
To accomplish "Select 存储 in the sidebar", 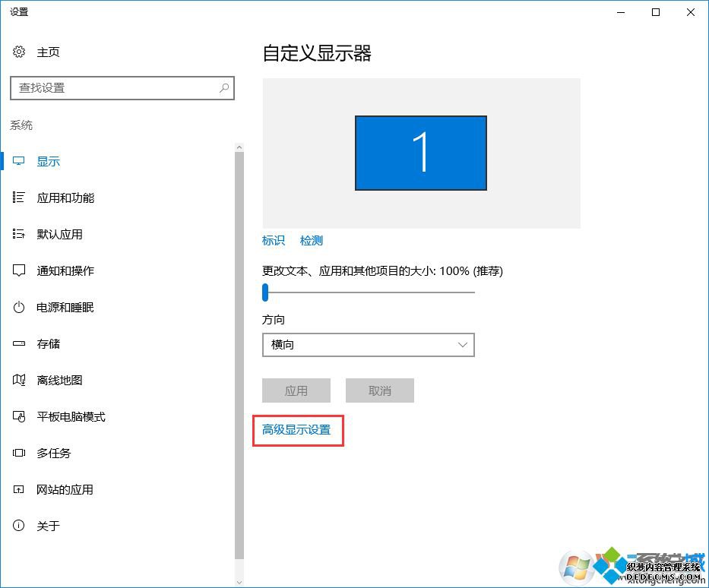I will 49,344.
